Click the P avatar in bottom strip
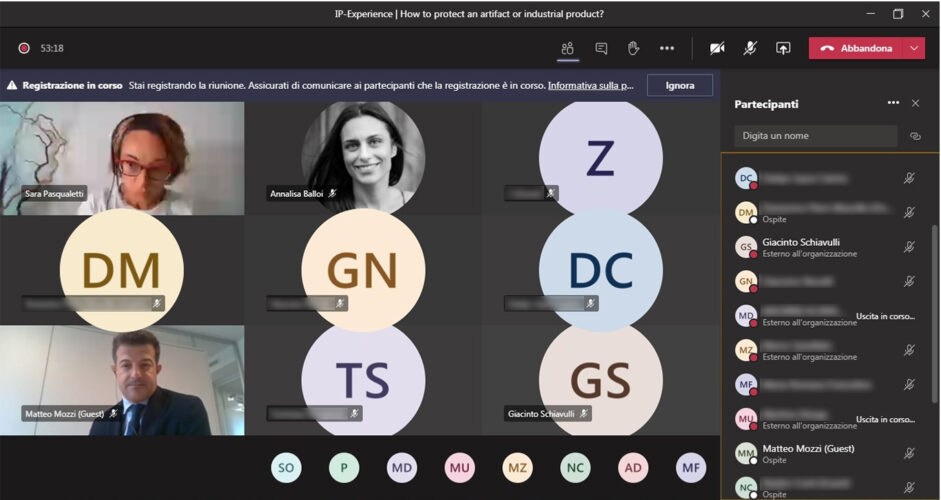The height and width of the screenshot is (500, 941). pos(344,468)
